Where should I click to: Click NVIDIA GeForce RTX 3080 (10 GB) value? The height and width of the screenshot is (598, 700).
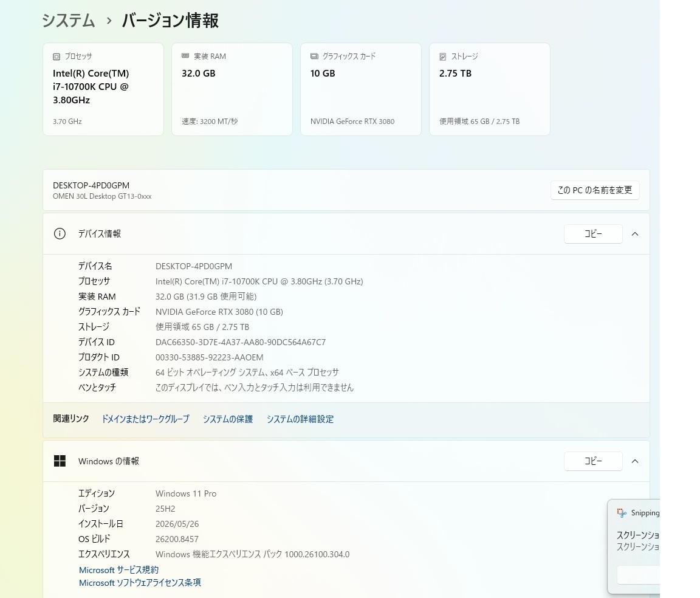coord(219,312)
